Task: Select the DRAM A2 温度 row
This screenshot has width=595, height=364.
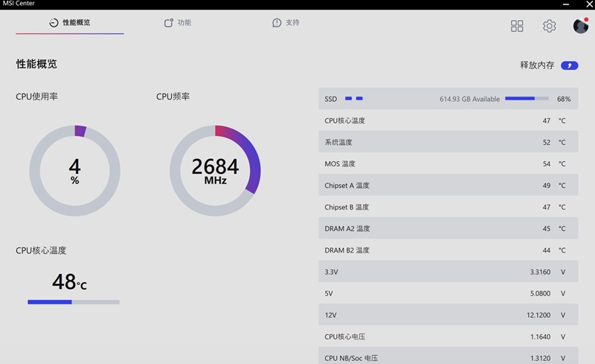Action: [448, 229]
